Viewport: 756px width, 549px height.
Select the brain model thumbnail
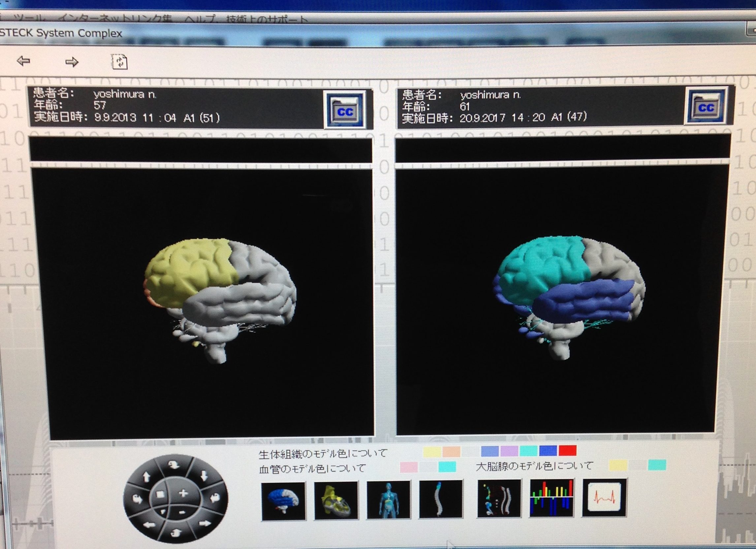(283, 501)
